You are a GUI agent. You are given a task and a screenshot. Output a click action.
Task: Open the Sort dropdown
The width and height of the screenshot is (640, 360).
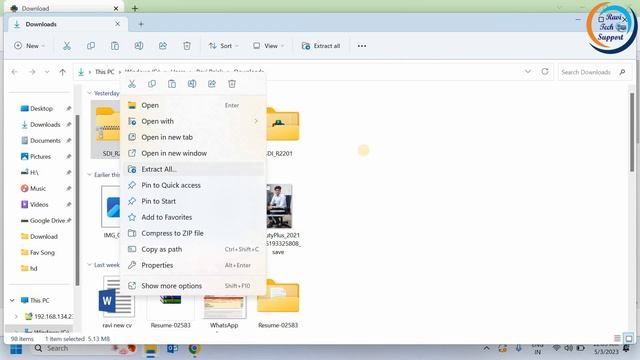[223, 46]
